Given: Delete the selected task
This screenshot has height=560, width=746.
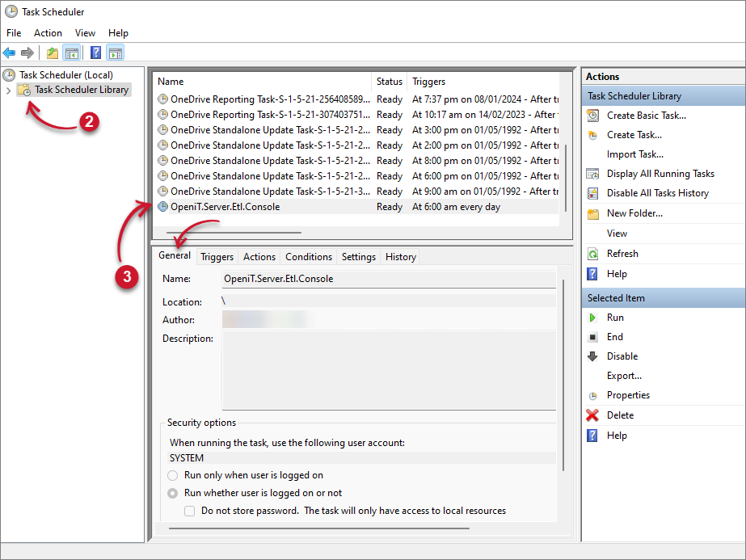Looking at the screenshot, I should (619, 415).
